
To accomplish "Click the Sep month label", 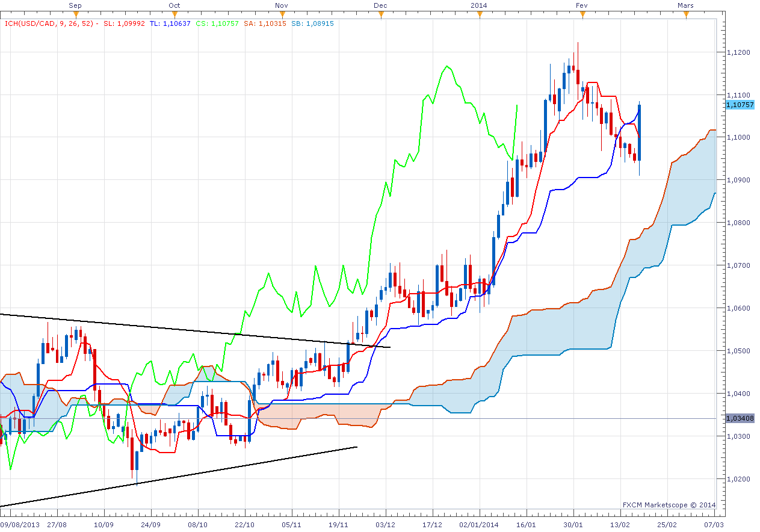I will tap(75, 5).
